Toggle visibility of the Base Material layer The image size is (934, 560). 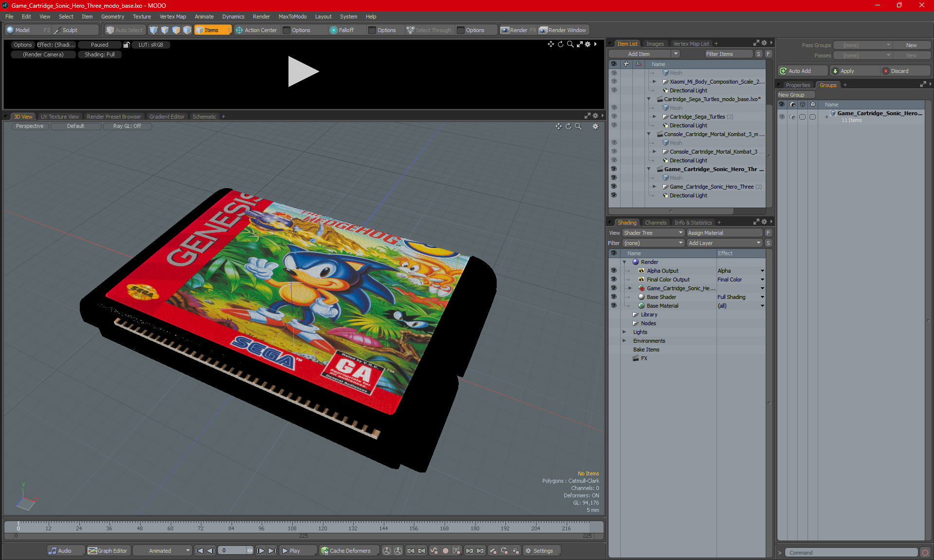pos(614,306)
